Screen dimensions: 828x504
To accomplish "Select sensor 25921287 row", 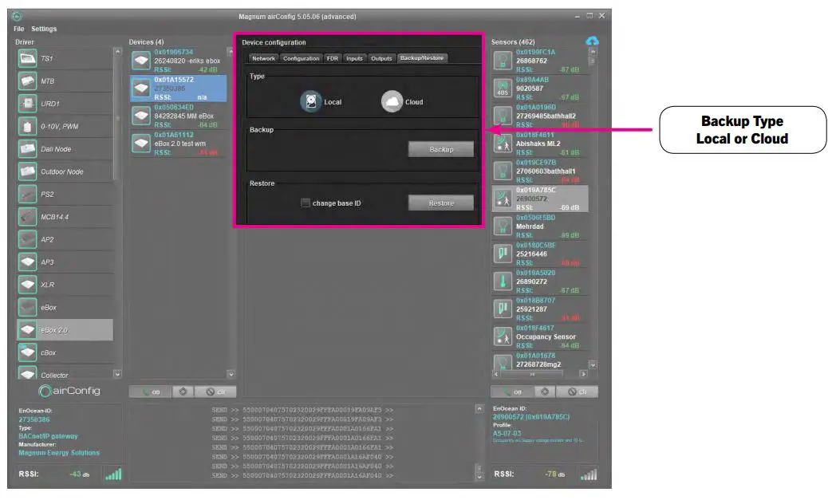I will [540, 309].
